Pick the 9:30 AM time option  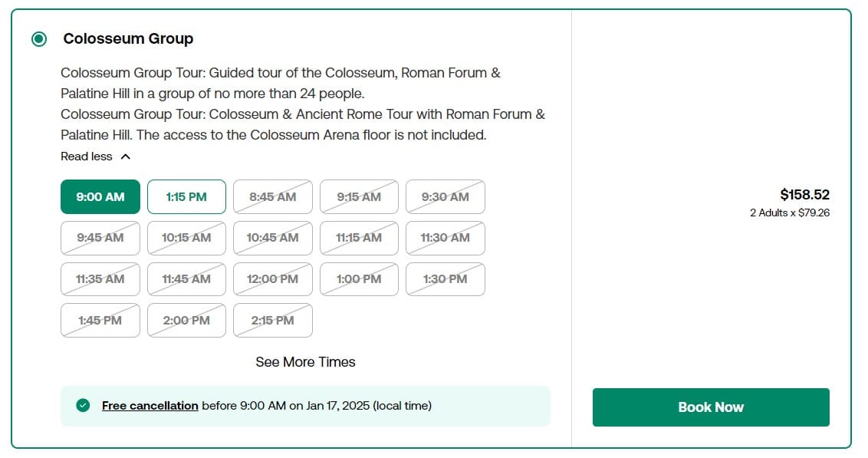(x=446, y=196)
